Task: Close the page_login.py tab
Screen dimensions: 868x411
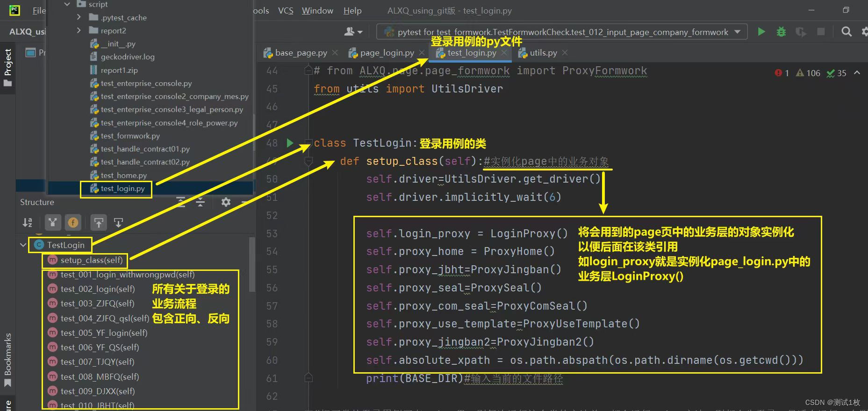Action: (422, 53)
